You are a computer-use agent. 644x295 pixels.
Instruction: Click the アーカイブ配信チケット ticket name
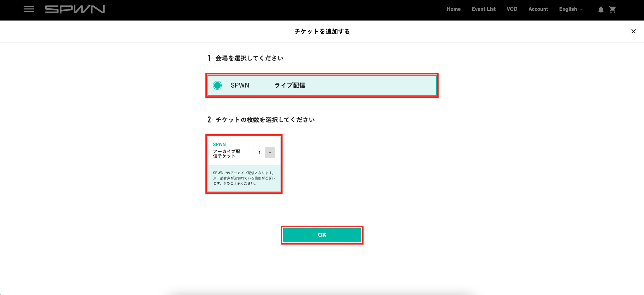click(227, 153)
